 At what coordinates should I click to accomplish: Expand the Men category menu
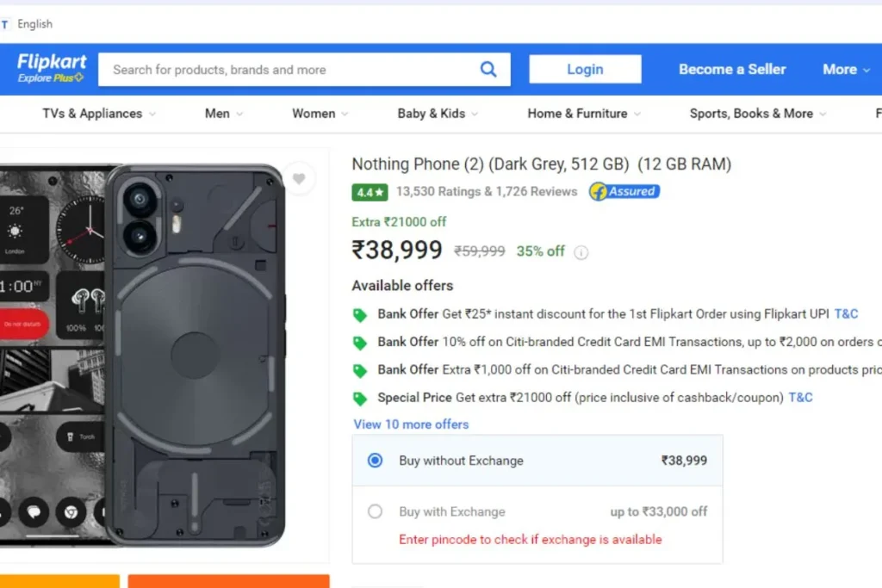[x=224, y=114]
